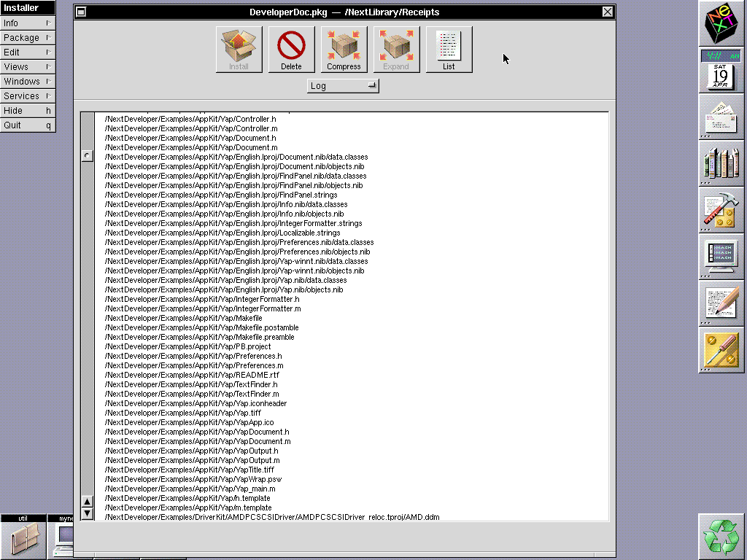Click the notepad-and-pencil dock icon

pos(721,304)
